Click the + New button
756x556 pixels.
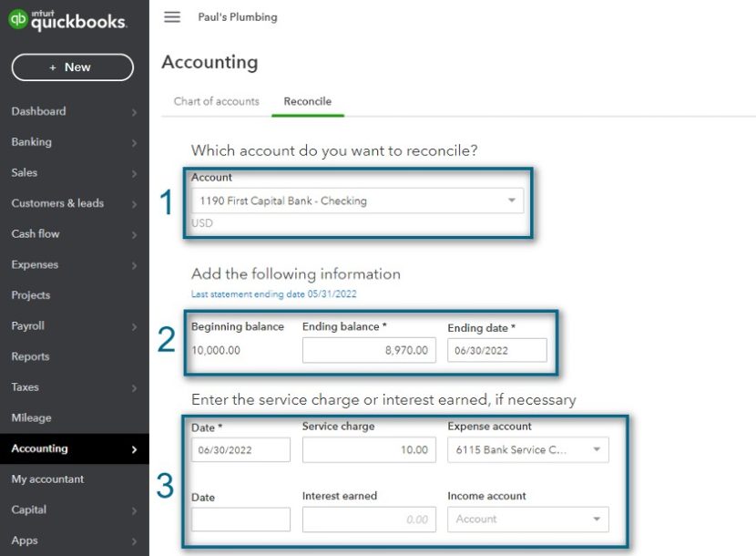(x=72, y=67)
